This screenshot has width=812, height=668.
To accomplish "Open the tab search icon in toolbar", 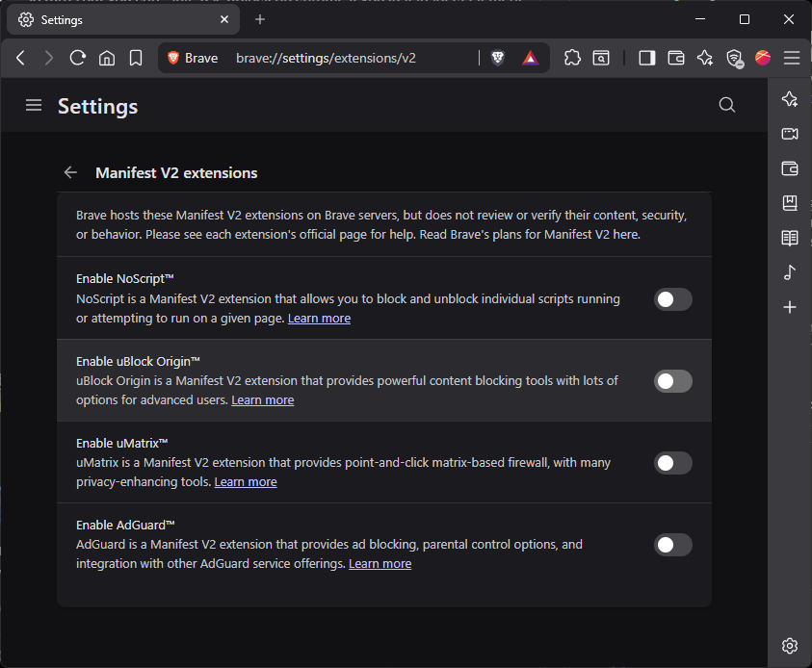I will (601, 58).
